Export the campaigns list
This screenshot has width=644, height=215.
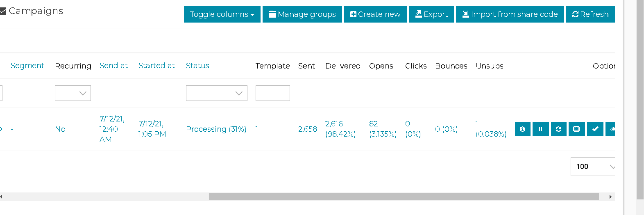click(x=431, y=14)
